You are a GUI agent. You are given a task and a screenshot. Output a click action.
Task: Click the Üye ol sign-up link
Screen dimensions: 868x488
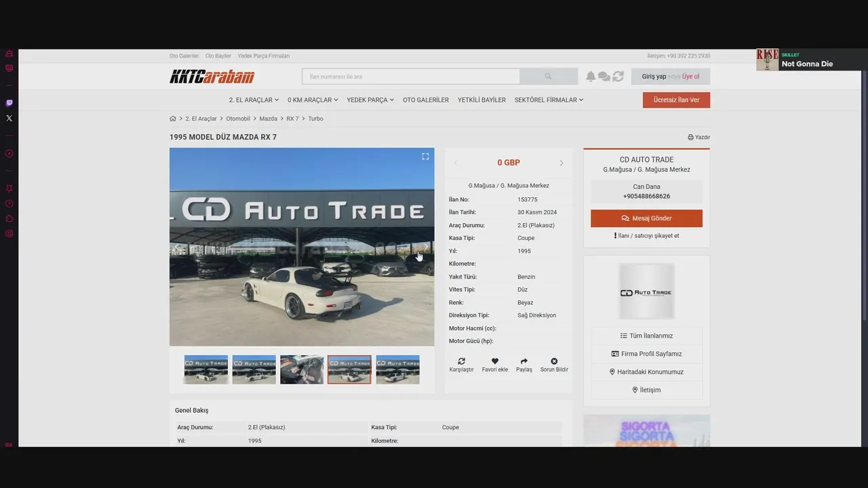pyautogui.click(x=691, y=77)
